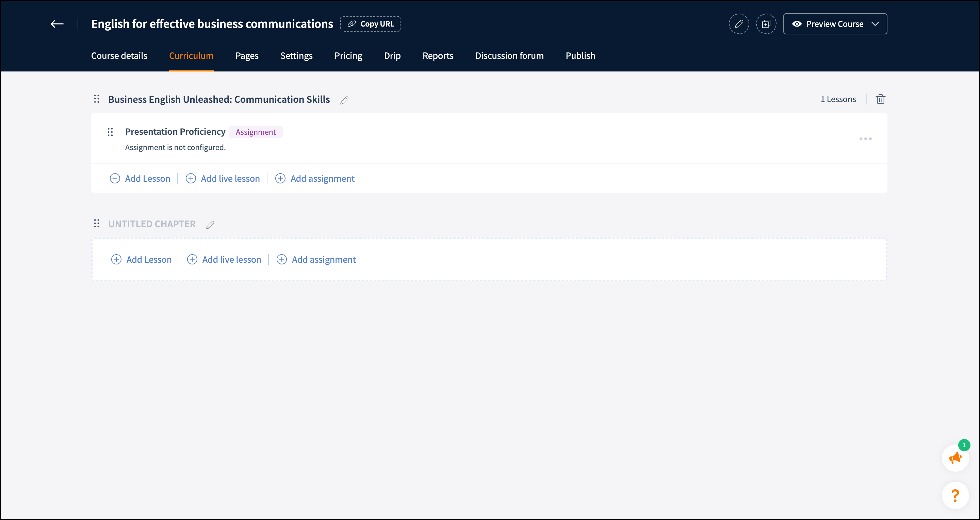Add Lesson to Business English chapter
This screenshot has width=980, height=520.
140,178
